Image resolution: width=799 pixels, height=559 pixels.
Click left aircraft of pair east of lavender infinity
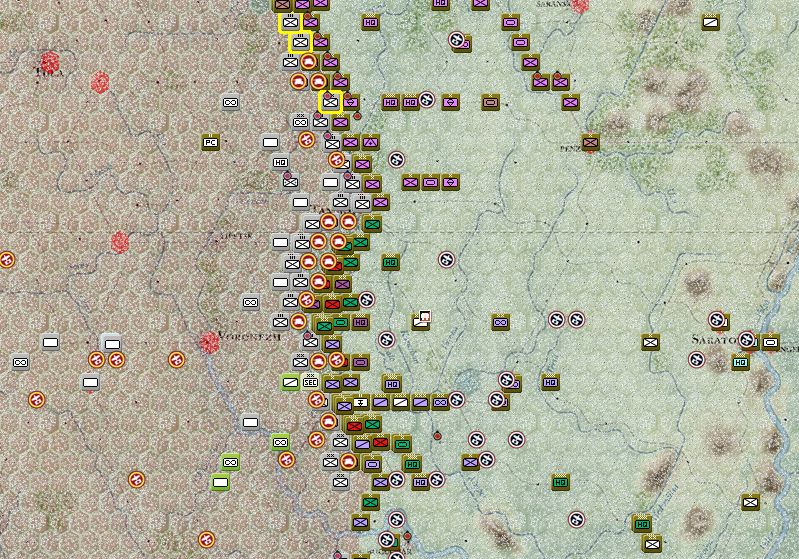(556, 320)
